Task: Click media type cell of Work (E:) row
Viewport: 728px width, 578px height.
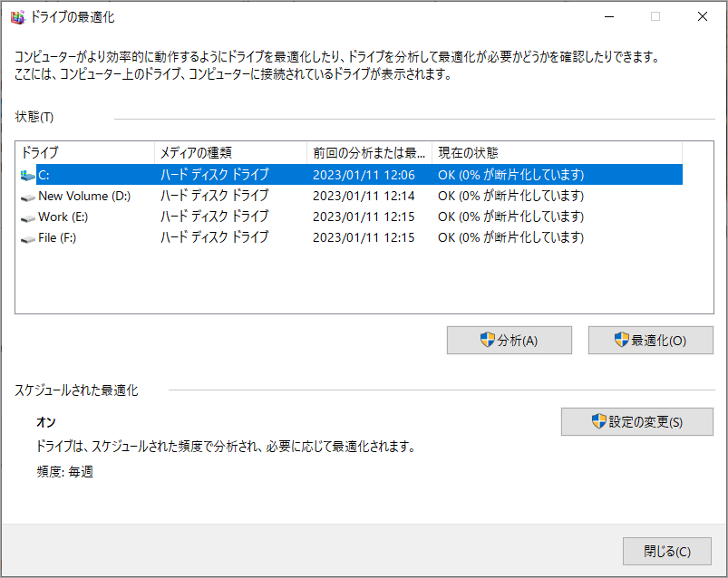Action: [215, 217]
